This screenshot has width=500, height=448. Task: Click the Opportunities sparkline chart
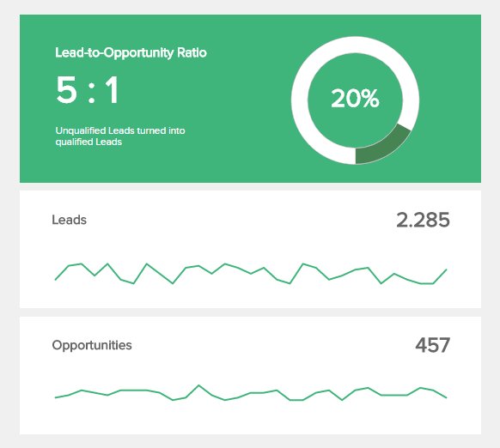(x=251, y=393)
